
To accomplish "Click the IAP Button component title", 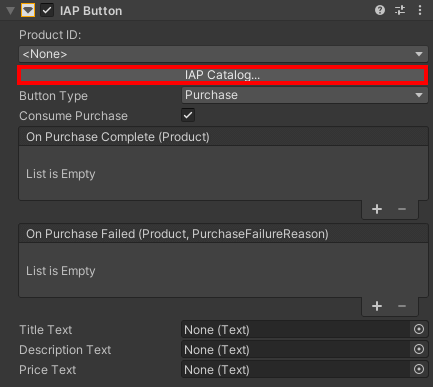I will coord(91,11).
